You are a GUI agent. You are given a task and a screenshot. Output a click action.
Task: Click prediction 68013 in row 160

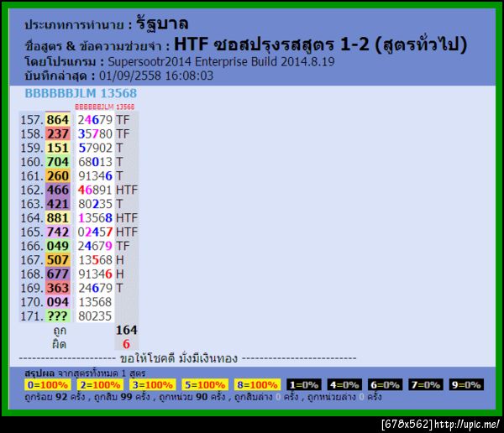click(x=95, y=162)
